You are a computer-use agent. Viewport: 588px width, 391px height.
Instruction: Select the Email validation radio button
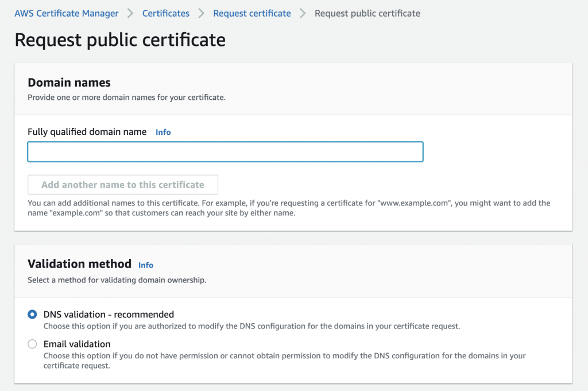[32, 344]
